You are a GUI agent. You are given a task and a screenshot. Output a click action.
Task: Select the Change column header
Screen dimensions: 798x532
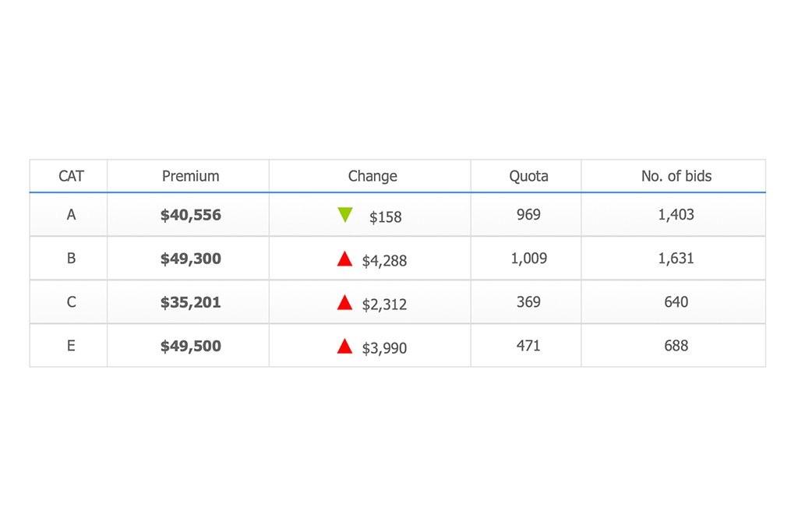[x=373, y=176]
